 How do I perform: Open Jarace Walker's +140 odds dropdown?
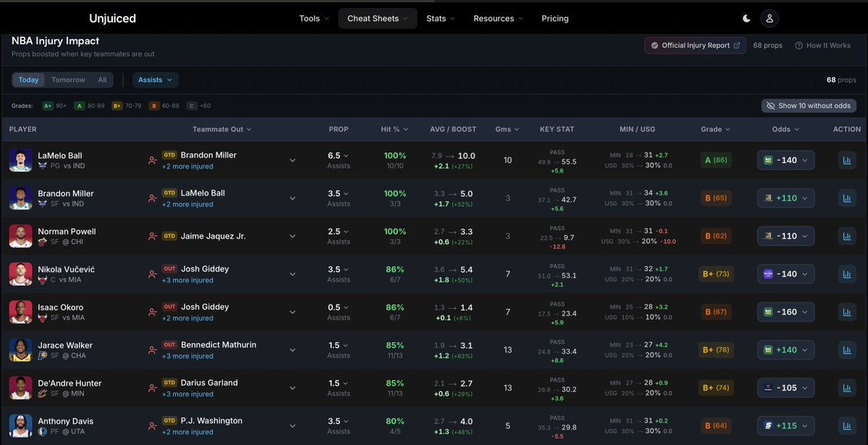tap(786, 350)
